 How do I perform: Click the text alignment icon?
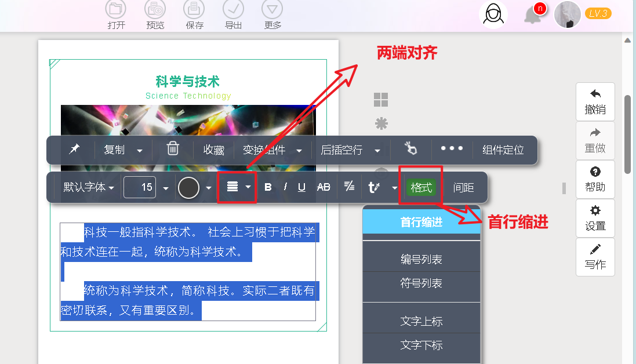232,187
